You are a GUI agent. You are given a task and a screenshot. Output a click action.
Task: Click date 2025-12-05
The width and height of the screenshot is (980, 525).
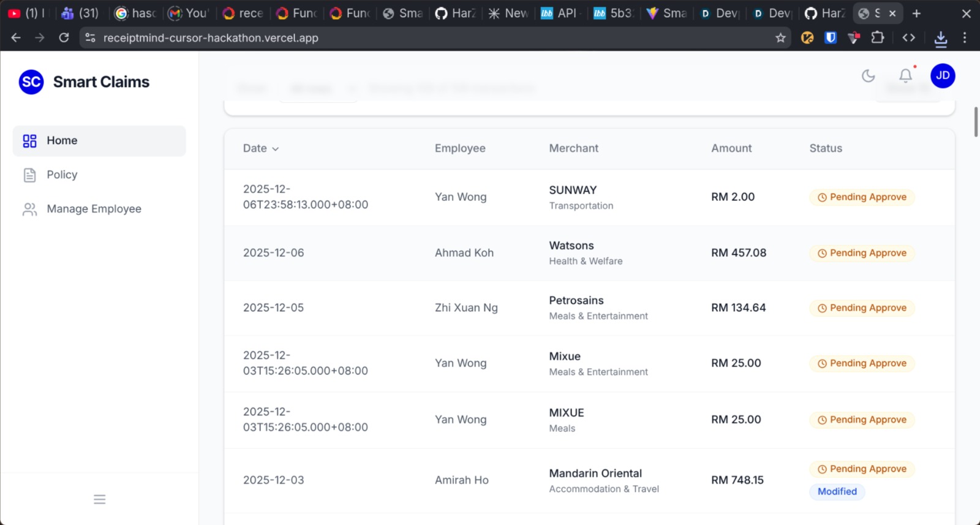pos(273,308)
